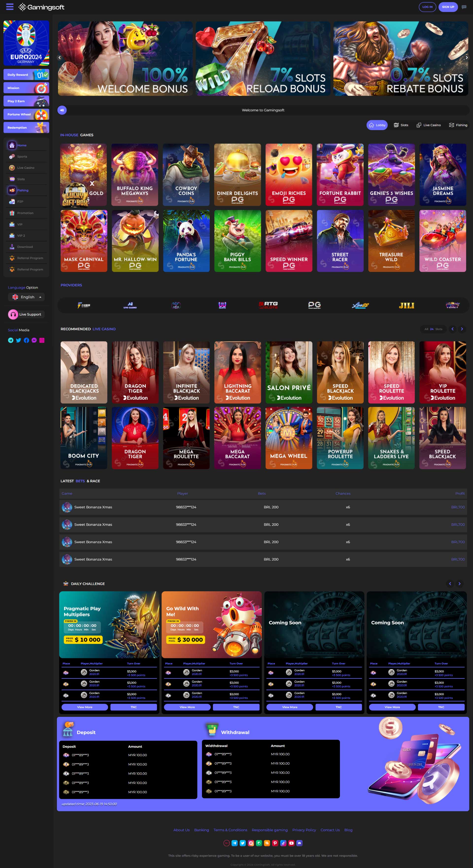Open the Mega Wheel game thumbnail
The image size is (473, 868).
click(x=288, y=438)
